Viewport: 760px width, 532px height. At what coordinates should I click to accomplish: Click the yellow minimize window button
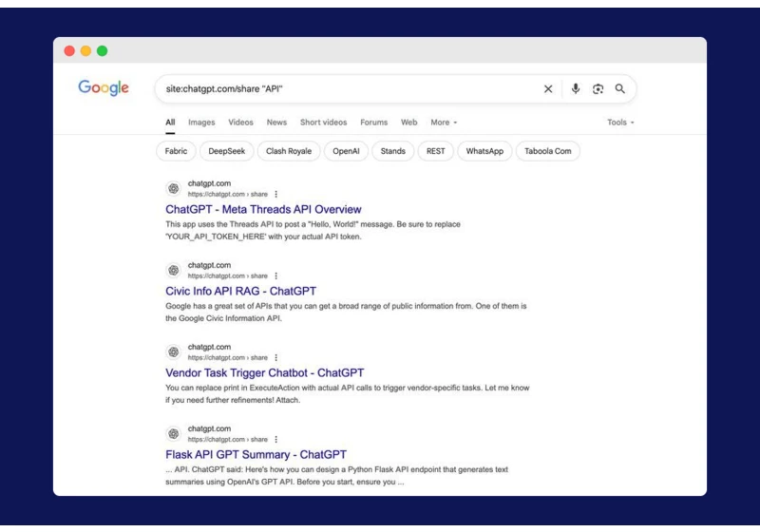pyautogui.click(x=85, y=51)
